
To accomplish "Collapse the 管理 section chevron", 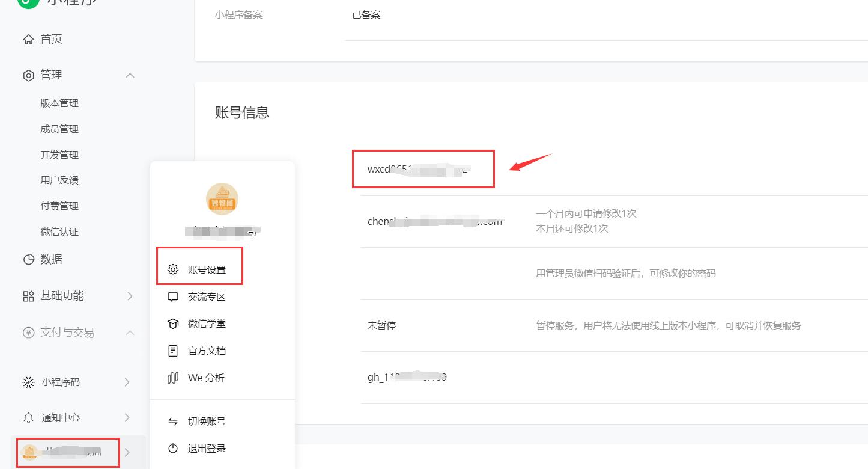I will pos(130,75).
